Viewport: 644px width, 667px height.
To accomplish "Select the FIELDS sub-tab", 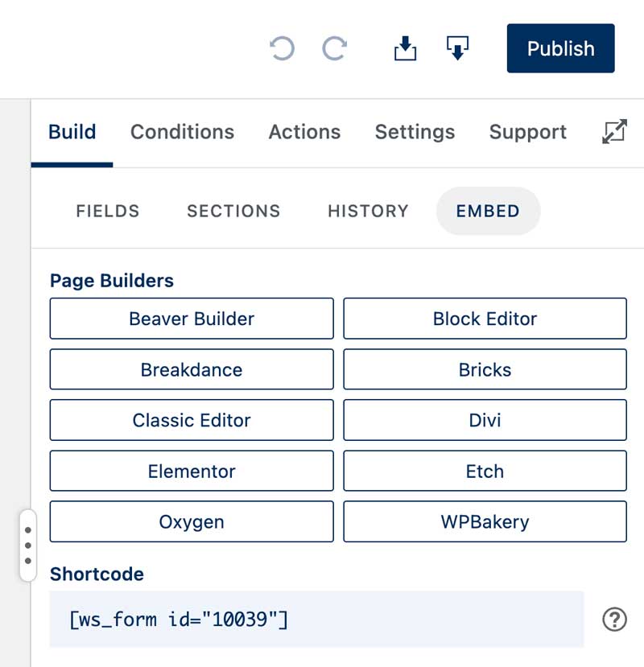I will point(108,211).
